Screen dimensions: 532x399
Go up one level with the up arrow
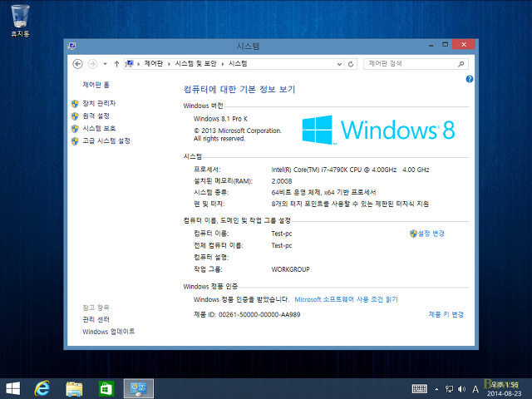[116, 64]
